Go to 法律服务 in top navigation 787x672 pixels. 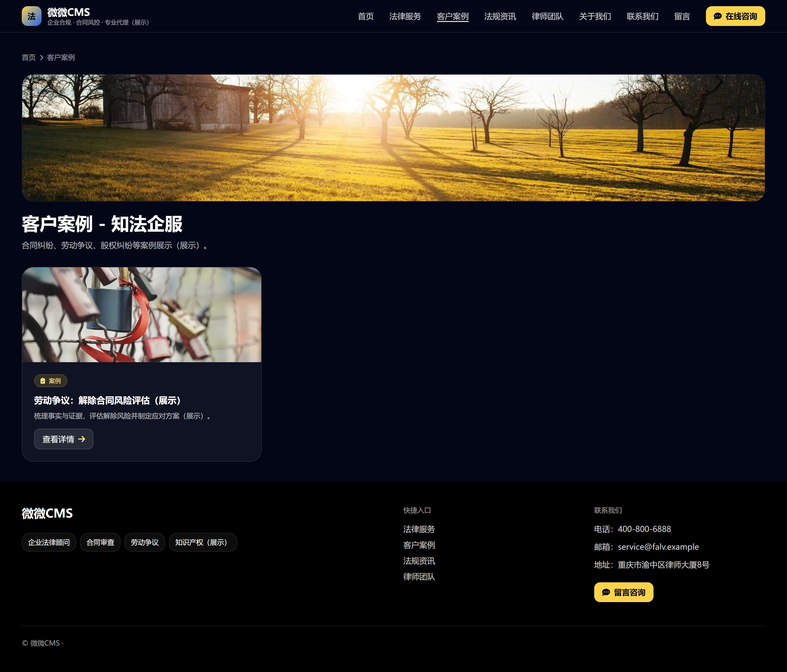[x=405, y=16]
